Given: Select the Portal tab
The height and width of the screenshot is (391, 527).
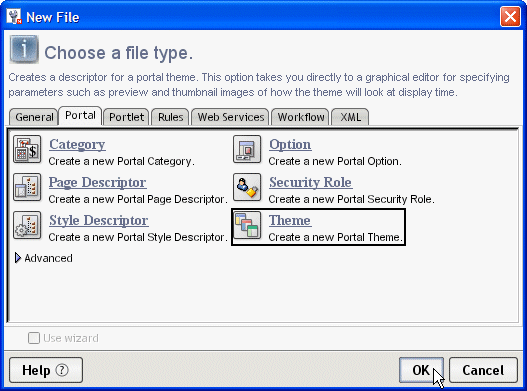Looking at the screenshot, I should (80, 116).
